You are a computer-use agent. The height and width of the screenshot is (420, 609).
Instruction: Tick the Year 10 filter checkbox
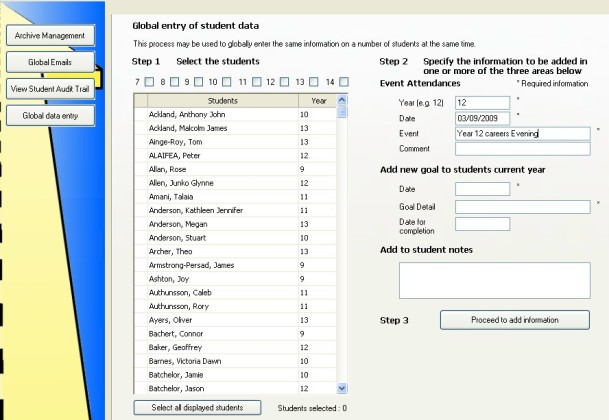(227, 82)
